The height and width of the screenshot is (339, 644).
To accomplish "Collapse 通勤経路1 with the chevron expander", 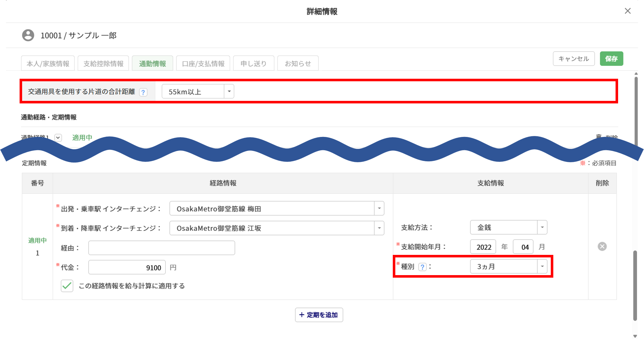I will tap(58, 138).
